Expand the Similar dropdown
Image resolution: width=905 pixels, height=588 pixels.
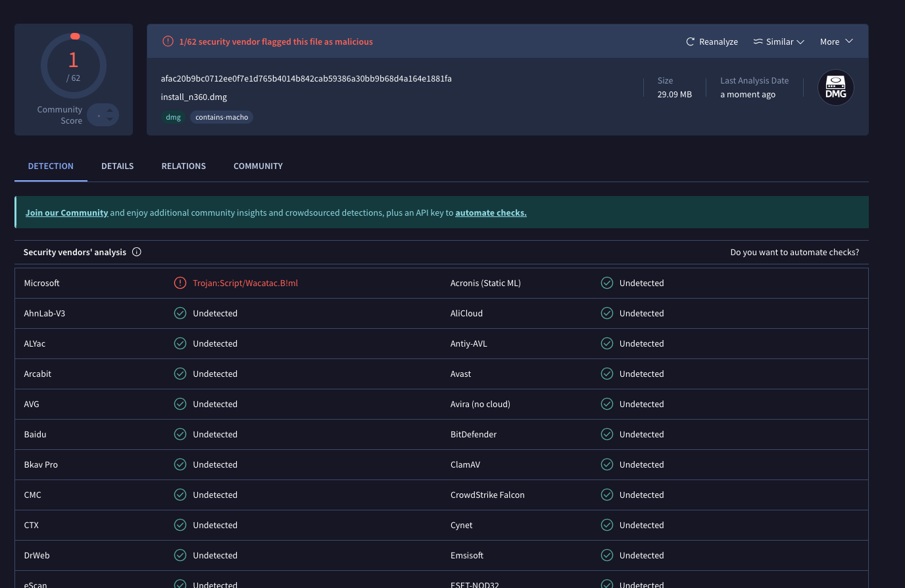tap(779, 41)
